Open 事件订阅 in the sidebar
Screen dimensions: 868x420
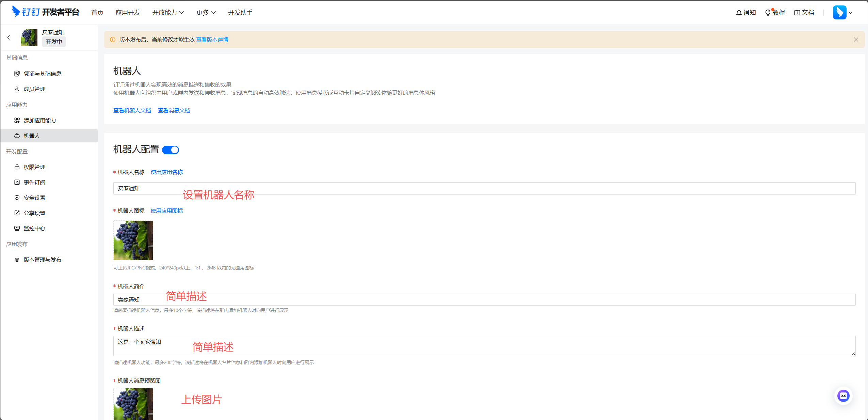click(49, 182)
